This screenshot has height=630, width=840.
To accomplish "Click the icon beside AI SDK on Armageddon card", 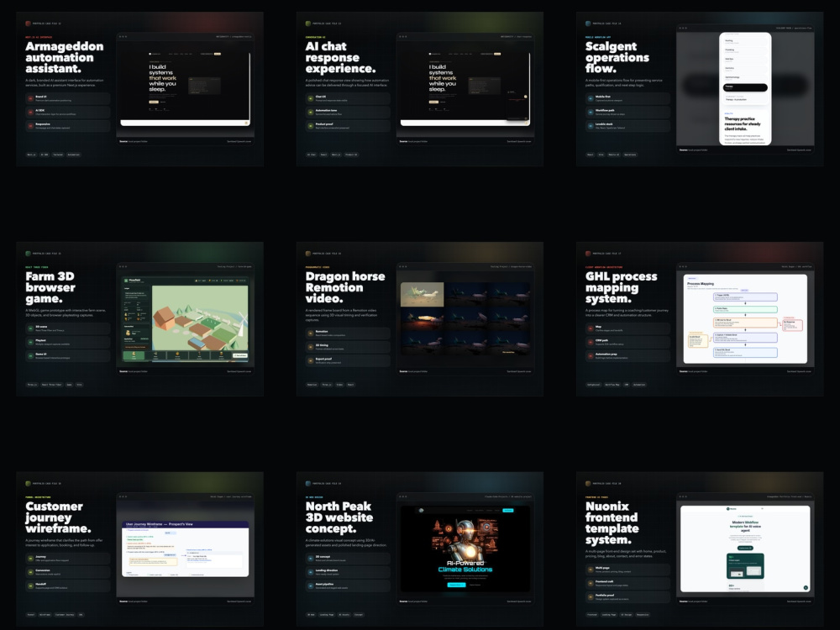I will click(x=30, y=112).
